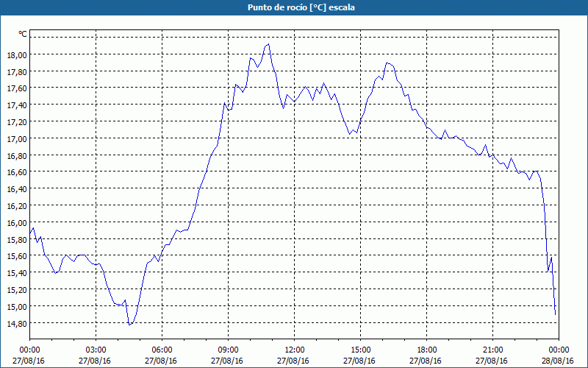Click the 06:00 time axis label

162,350
